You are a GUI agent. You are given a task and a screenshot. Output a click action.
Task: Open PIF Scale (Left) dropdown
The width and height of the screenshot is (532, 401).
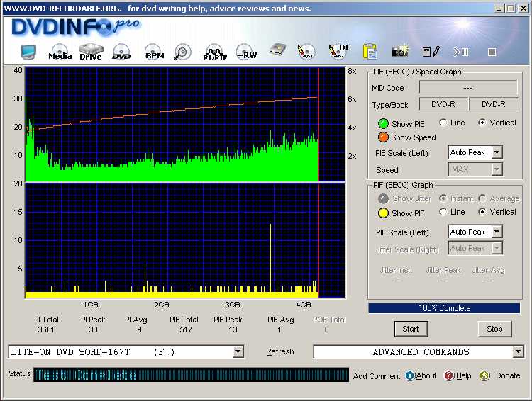(x=497, y=232)
